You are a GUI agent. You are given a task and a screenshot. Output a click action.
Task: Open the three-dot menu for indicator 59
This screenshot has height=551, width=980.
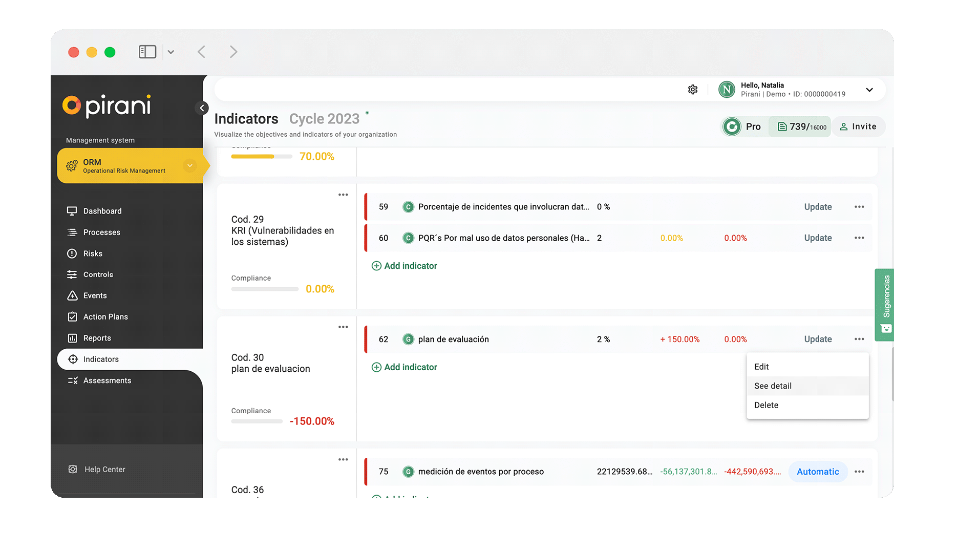tap(859, 207)
